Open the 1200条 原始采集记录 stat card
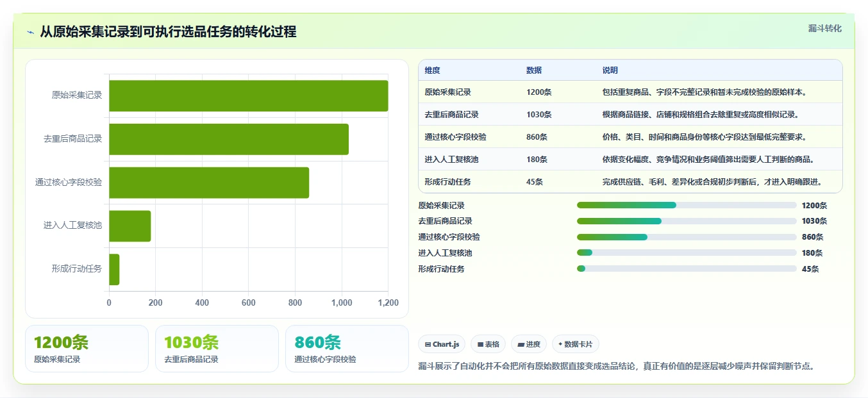The image size is (868, 398). pyautogui.click(x=87, y=349)
